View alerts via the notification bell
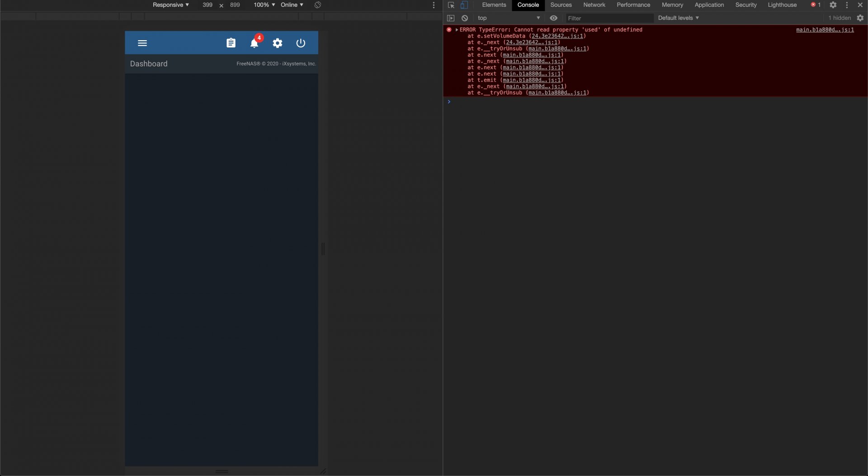This screenshot has width=868, height=476. pos(255,43)
